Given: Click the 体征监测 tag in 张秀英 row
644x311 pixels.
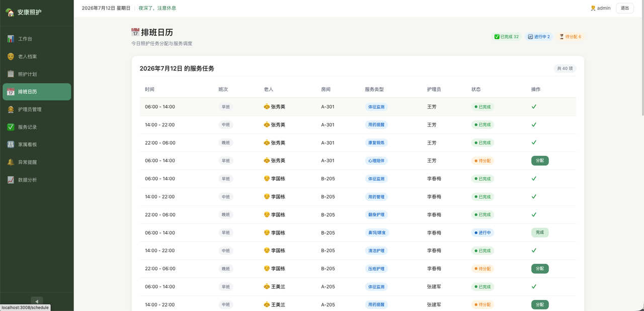Looking at the screenshot, I should 376,107.
